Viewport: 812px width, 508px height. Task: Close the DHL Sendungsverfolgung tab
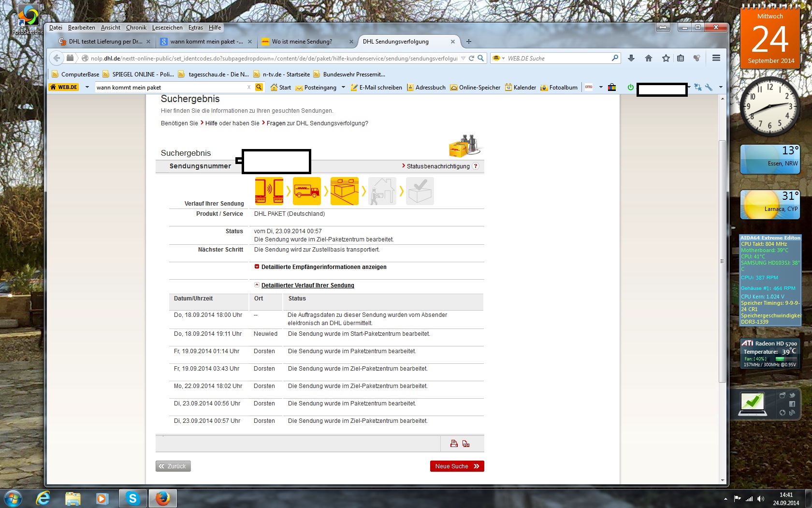[x=453, y=42]
